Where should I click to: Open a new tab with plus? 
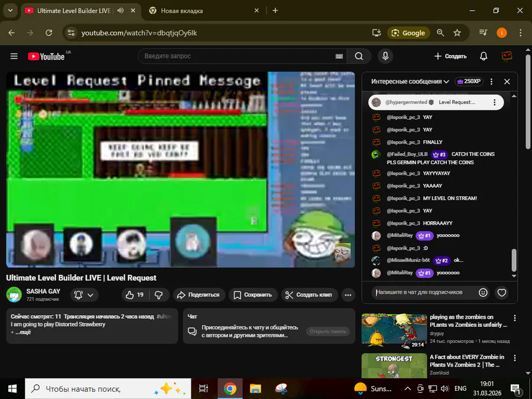pos(275,11)
